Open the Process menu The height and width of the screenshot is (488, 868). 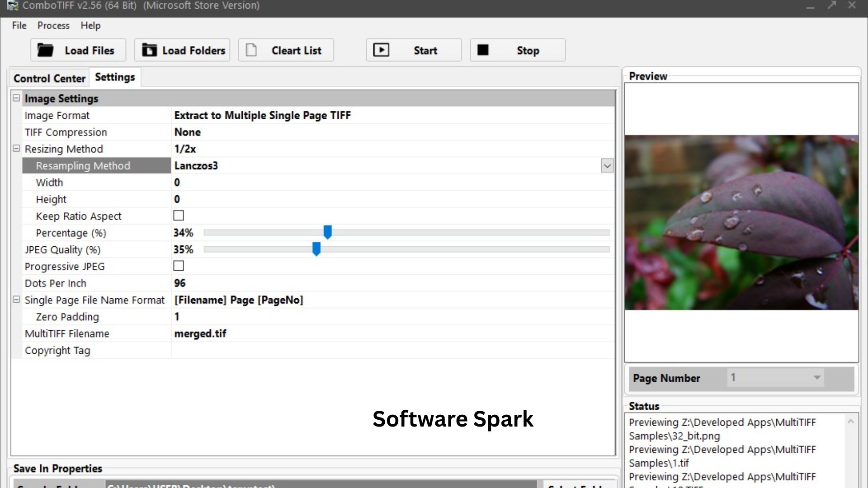(x=53, y=25)
